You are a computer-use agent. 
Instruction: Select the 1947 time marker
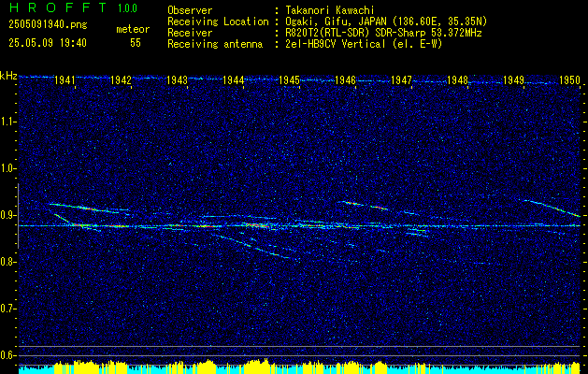(401, 79)
